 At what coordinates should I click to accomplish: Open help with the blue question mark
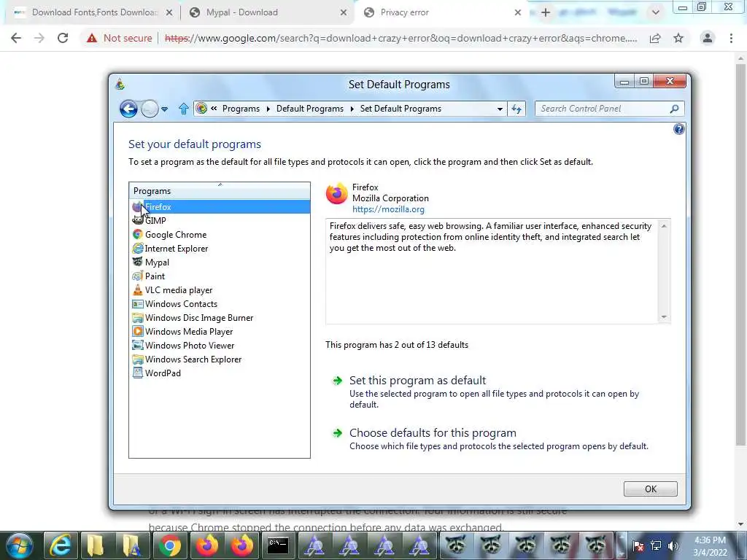[679, 129]
